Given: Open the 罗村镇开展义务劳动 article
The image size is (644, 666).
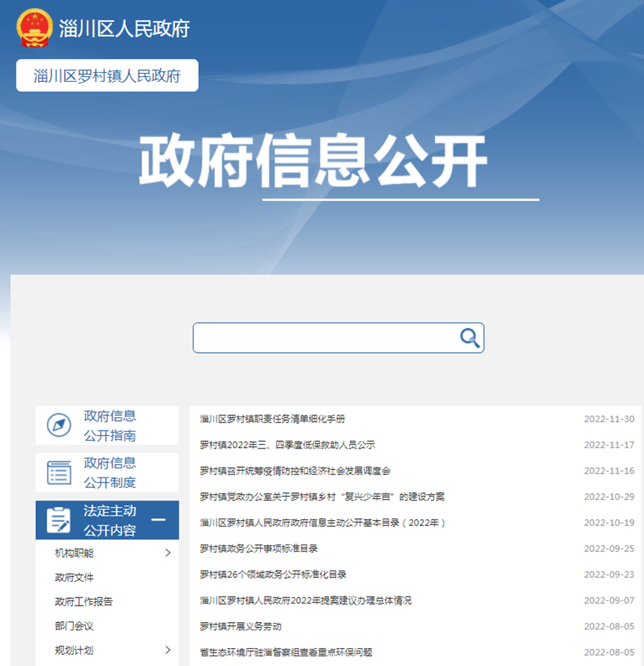Looking at the screenshot, I should click(x=240, y=627).
